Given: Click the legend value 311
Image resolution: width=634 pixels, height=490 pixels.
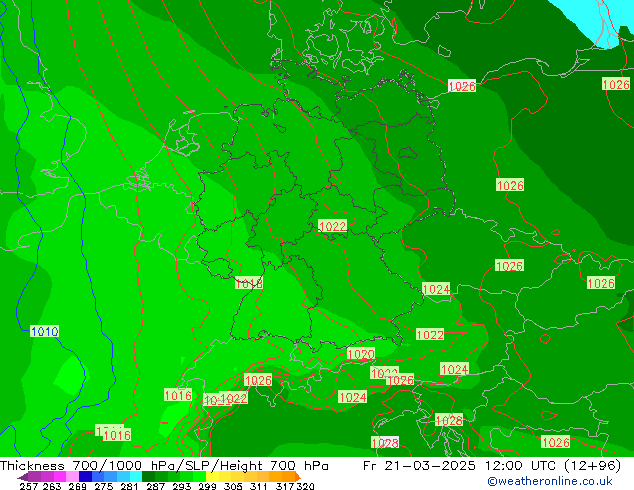Looking at the screenshot, I should click(259, 486).
